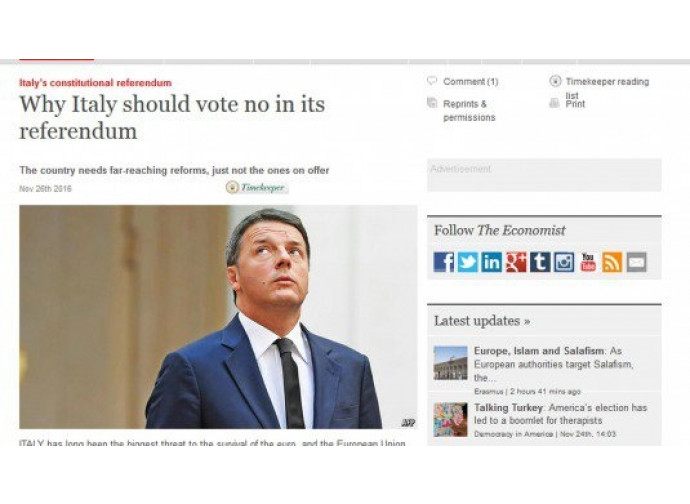Image resolution: width=690 pixels, height=504 pixels.
Task: Open Talking Turkey article link
Action: point(508,408)
